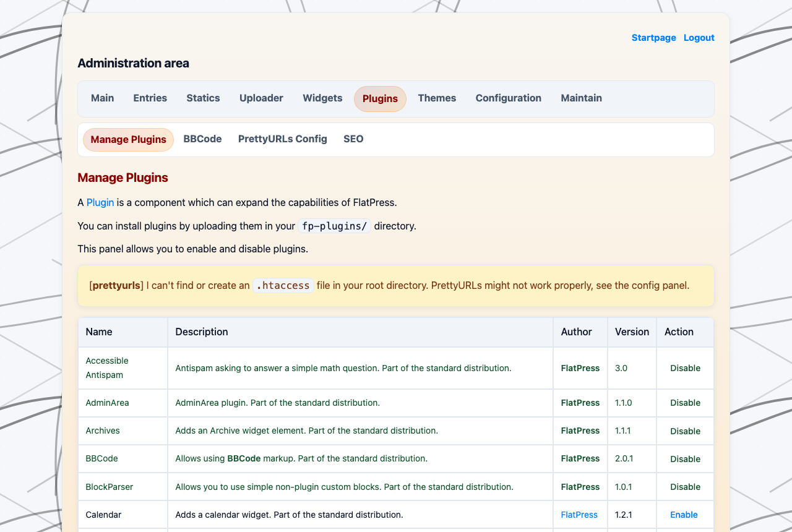This screenshot has width=792, height=532.
Task: Select the Archives plugin name cell
Action: tap(123, 431)
